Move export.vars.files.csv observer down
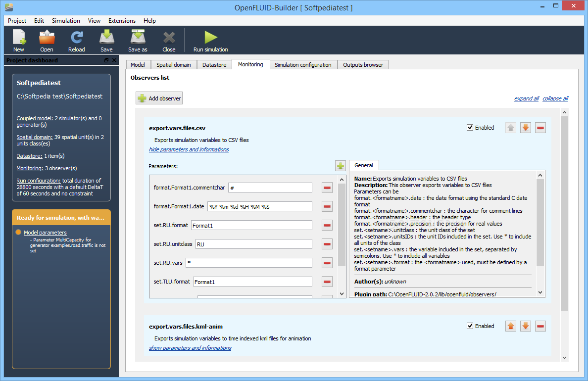The width and height of the screenshot is (588, 381). coord(525,128)
